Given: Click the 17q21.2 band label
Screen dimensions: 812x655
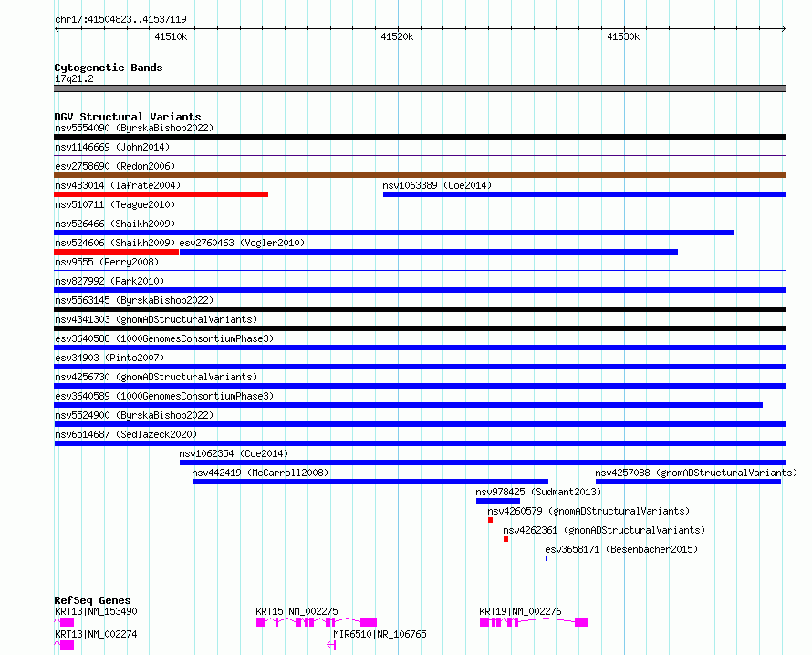Looking at the screenshot, I should [x=74, y=78].
